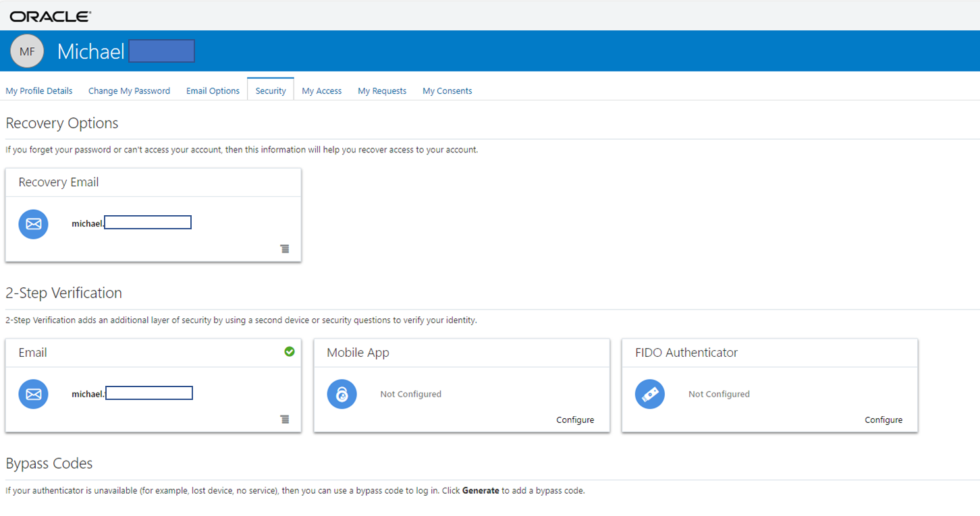
Task: View the My Requests tab
Action: click(382, 91)
